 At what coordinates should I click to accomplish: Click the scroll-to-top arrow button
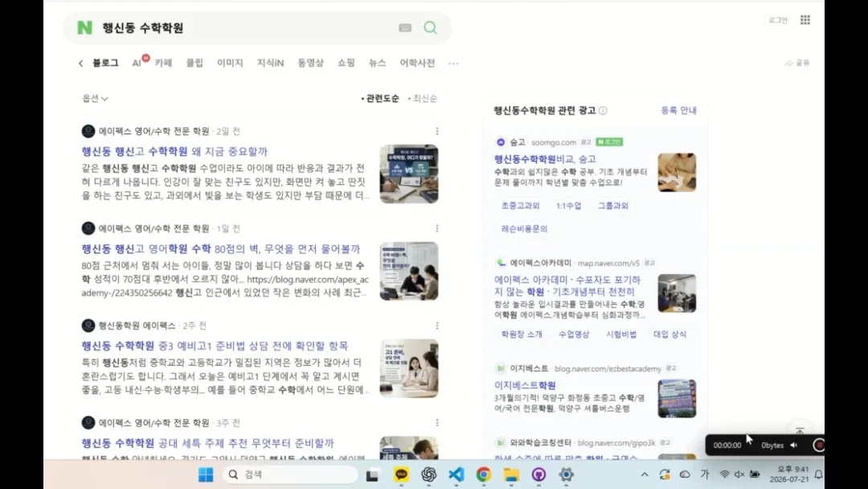pos(800,431)
